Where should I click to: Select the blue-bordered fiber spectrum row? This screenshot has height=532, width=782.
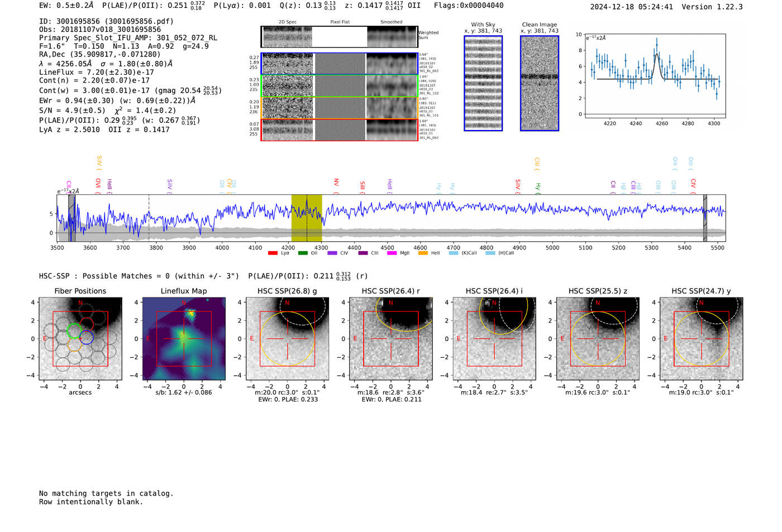pyautogui.click(x=340, y=64)
